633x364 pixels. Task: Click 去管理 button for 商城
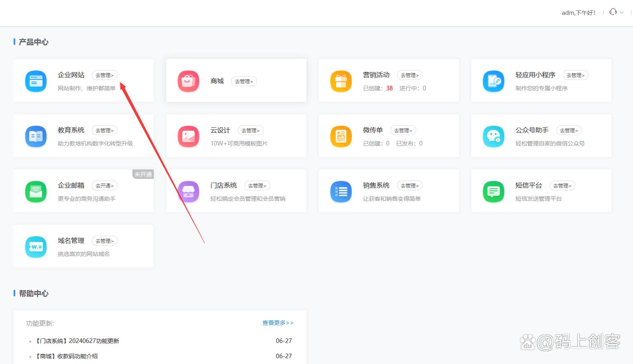244,81
